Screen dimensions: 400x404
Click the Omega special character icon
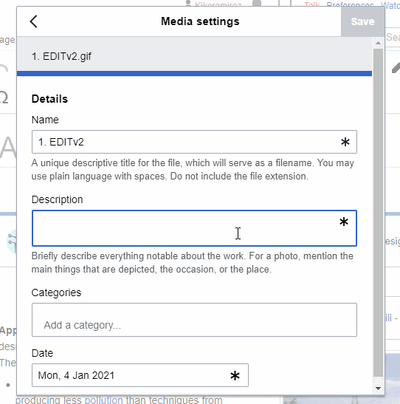4,98
